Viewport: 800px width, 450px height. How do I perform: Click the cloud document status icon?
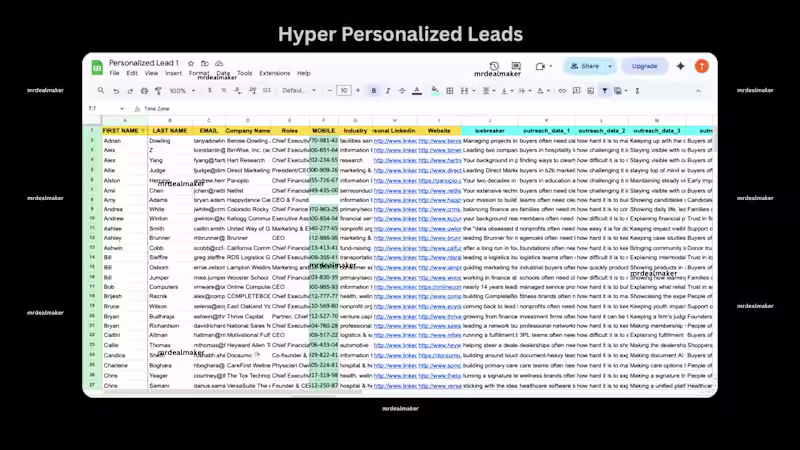pos(219,63)
